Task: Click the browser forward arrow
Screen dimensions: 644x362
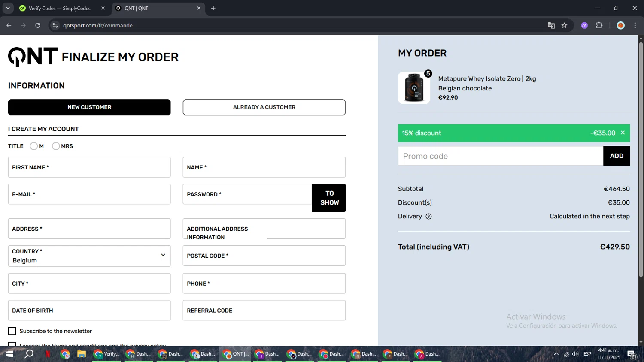Action: pyautogui.click(x=23, y=25)
